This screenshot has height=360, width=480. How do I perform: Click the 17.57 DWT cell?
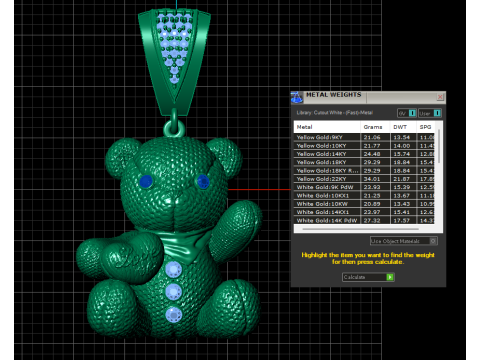(403, 220)
